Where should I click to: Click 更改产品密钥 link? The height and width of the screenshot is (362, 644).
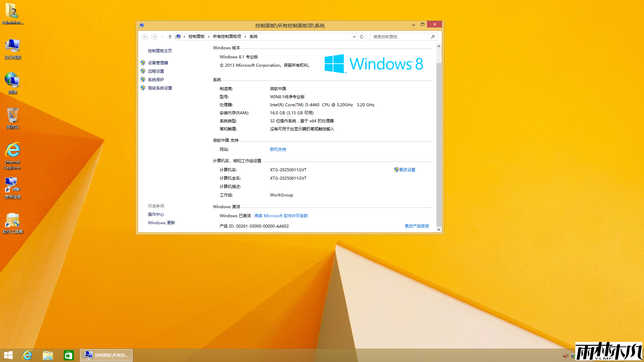pyautogui.click(x=417, y=226)
